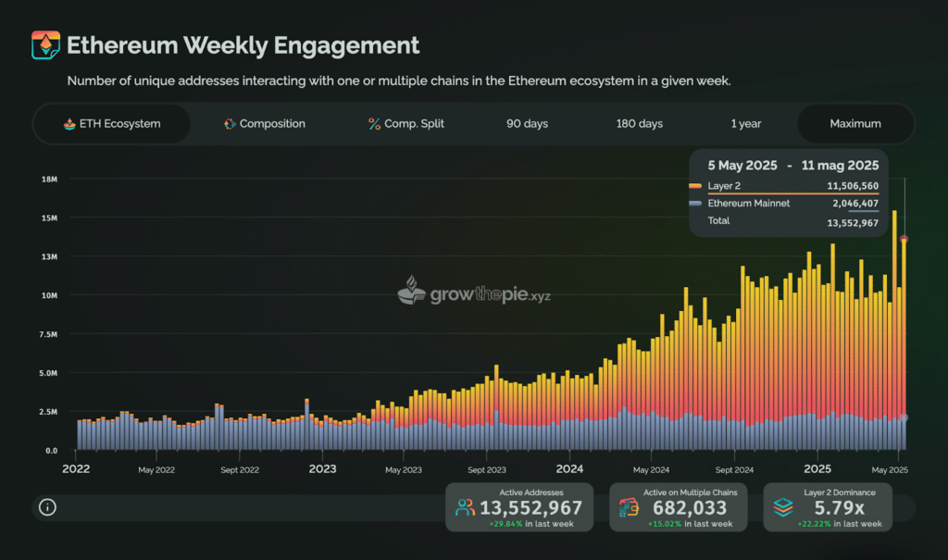Open the info icon at bottom left

coord(47,507)
